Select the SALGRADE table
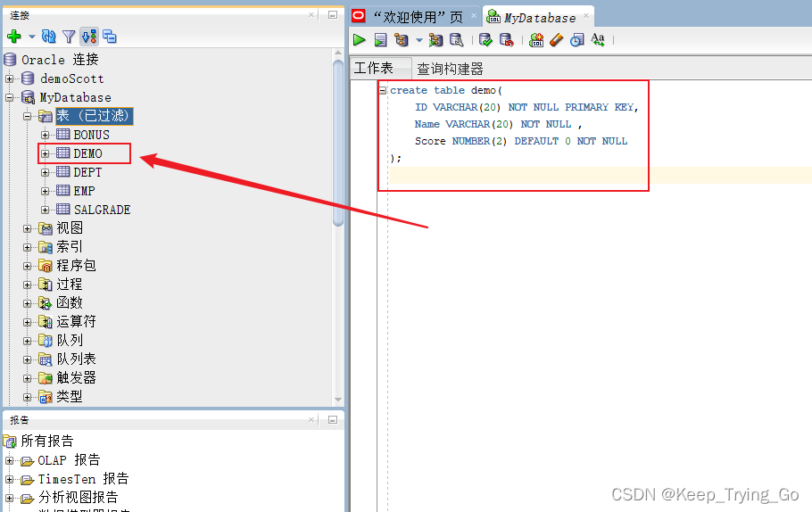Screen dimensions: 812x512 tap(102, 210)
